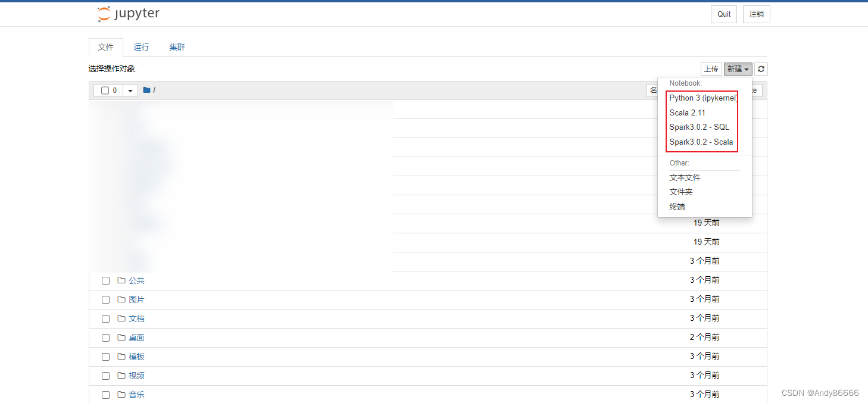Switch to the 运行 tab
This screenshot has width=868, height=403.
[x=141, y=47]
